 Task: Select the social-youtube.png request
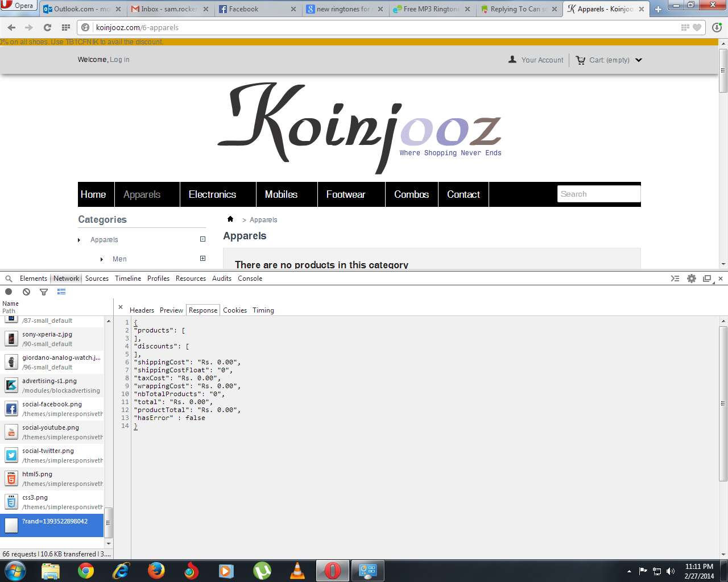pyautogui.click(x=52, y=433)
